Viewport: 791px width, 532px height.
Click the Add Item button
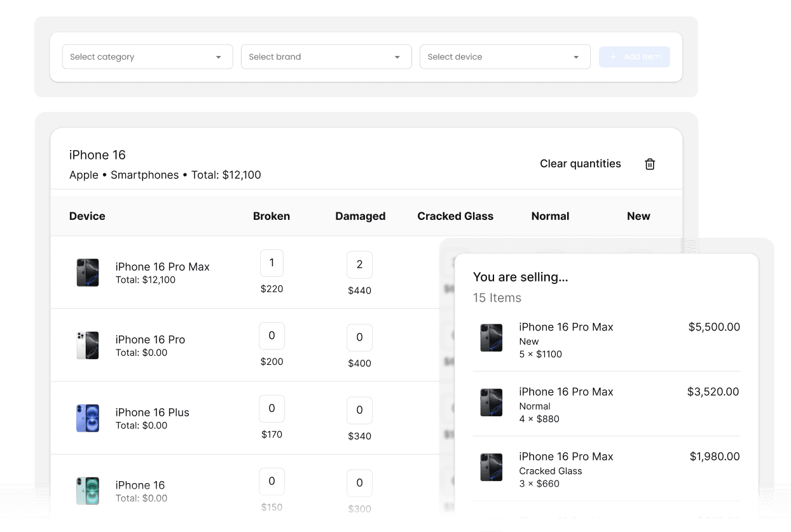point(634,57)
